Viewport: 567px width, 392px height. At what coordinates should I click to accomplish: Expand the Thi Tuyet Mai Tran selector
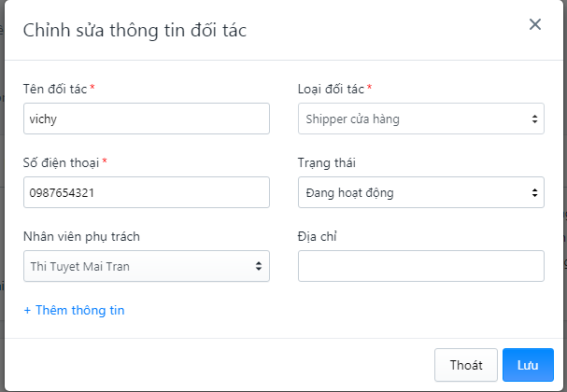coord(147,266)
